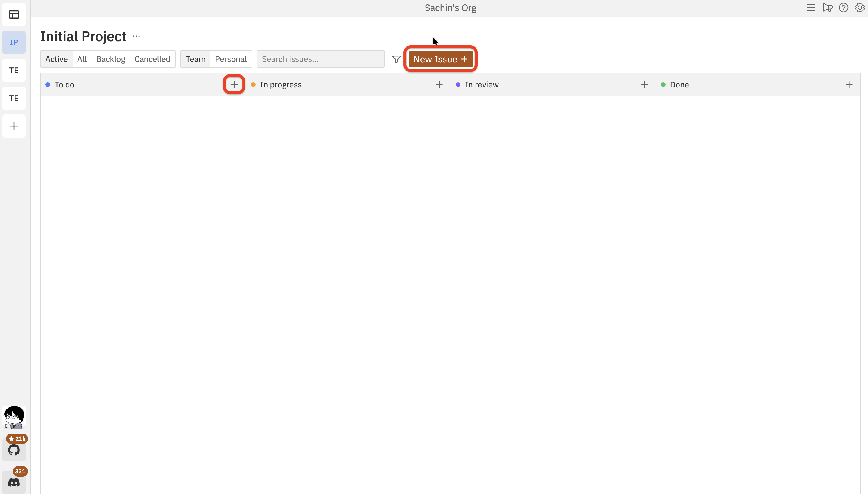Click the Search issues input field
This screenshot has height=494, width=868.
[x=320, y=59]
